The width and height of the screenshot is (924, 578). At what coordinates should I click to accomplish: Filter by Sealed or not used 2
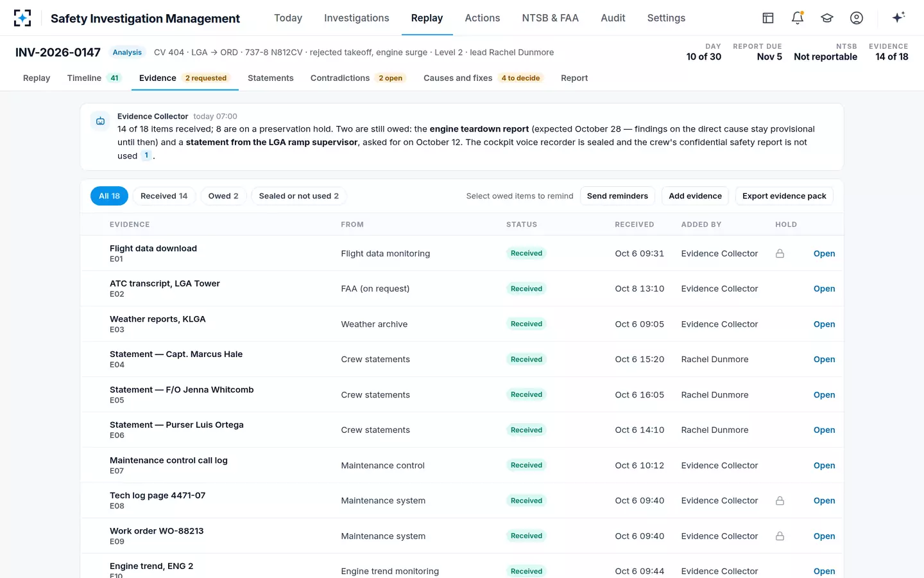pyautogui.click(x=299, y=196)
